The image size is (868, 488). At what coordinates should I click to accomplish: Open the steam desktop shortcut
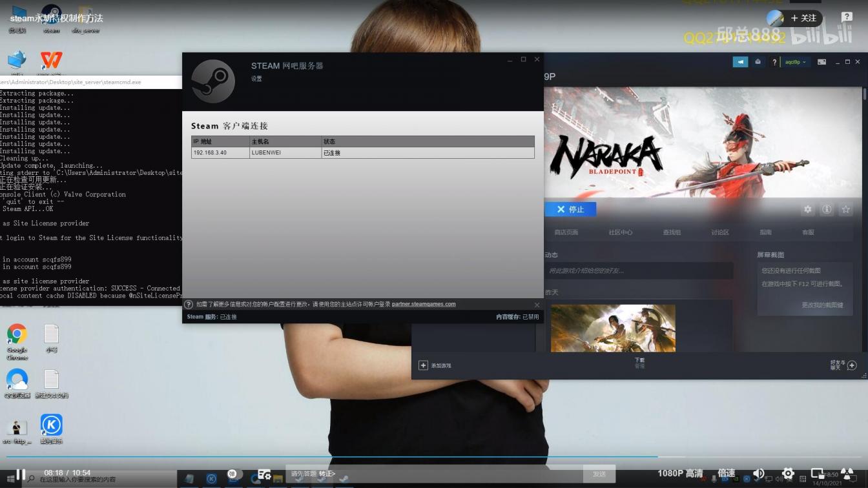pyautogui.click(x=51, y=17)
